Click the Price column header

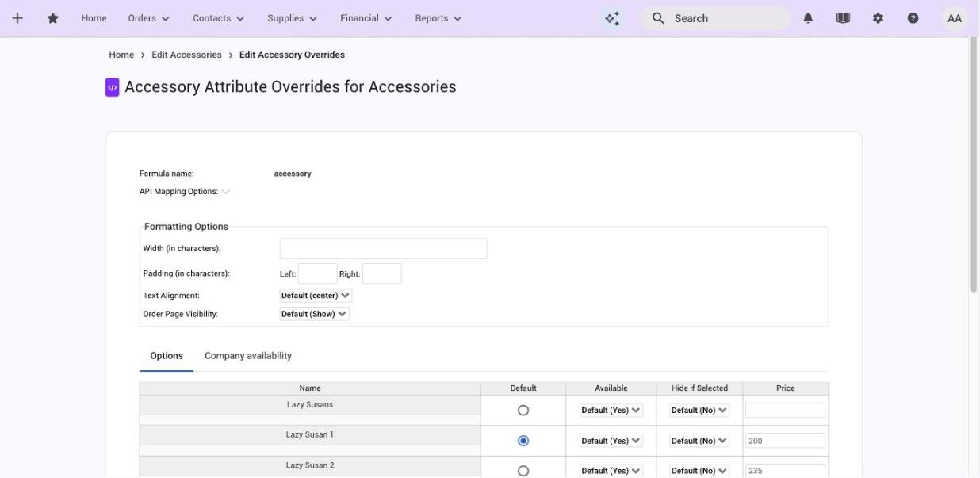pos(786,388)
